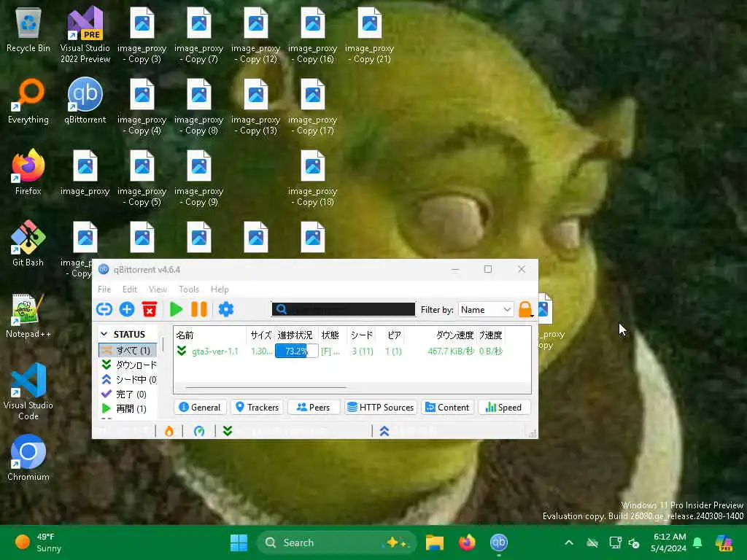Click the taskbar Search box
The image size is (747, 560).
coord(336,542)
